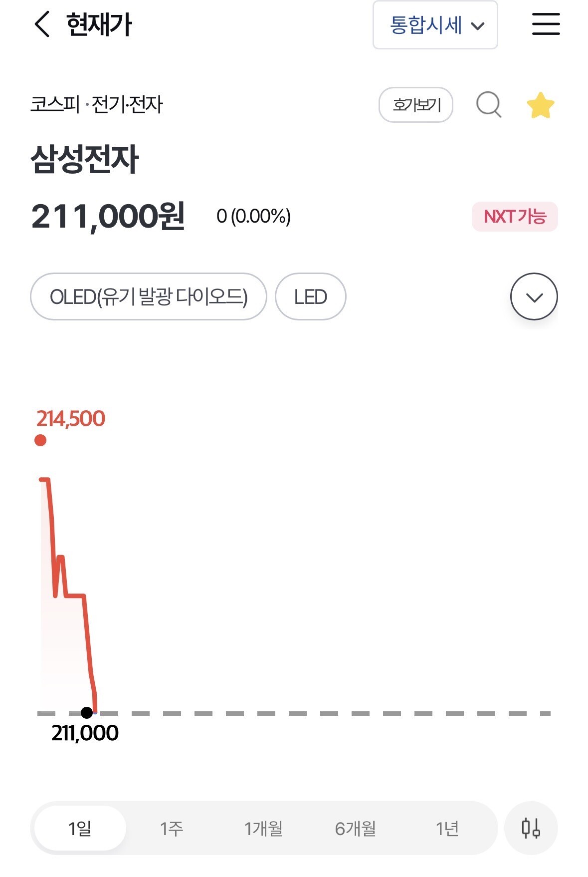Tap the search magnifier icon
Image resolution: width=588 pixels, height=877 pixels.
coord(488,105)
